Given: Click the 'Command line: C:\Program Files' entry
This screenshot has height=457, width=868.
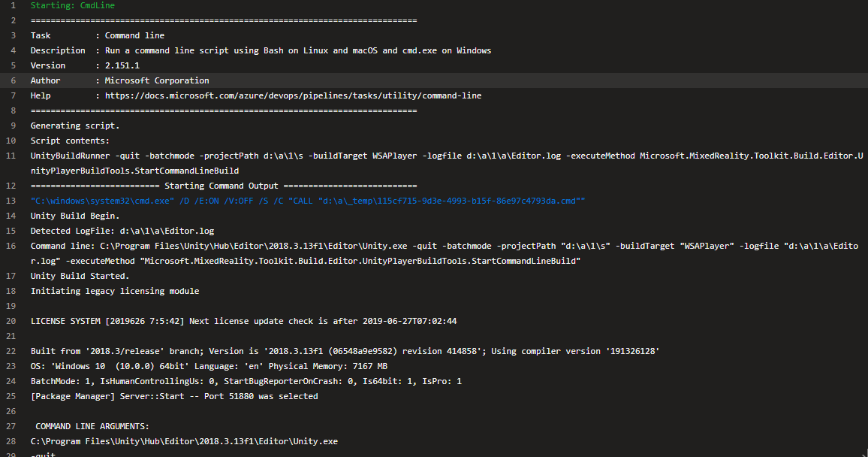Looking at the screenshot, I should [445, 253].
